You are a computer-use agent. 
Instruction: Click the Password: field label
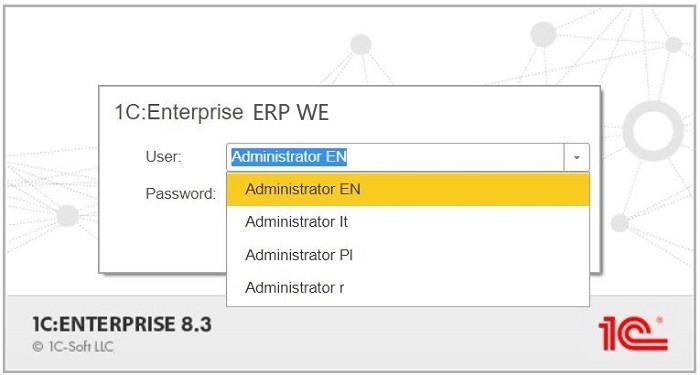(x=181, y=194)
